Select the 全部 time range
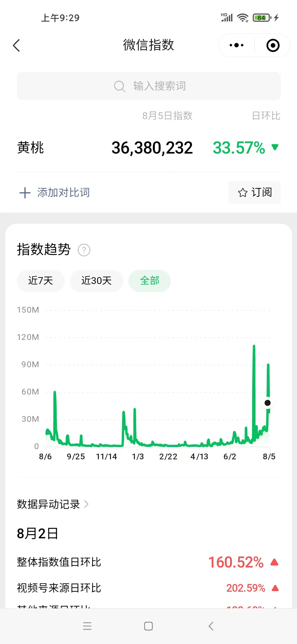 coord(150,281)
